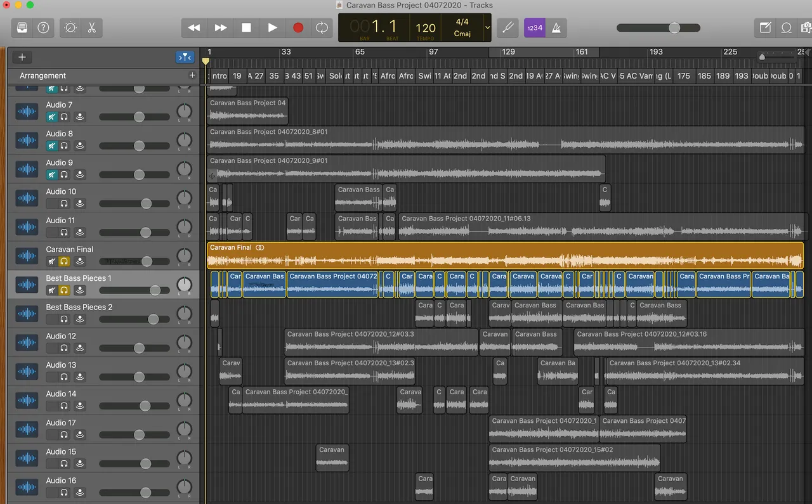Select the Caravan Final orange region
The width and height of the screenshot is (812, 504).
[505, 255]
